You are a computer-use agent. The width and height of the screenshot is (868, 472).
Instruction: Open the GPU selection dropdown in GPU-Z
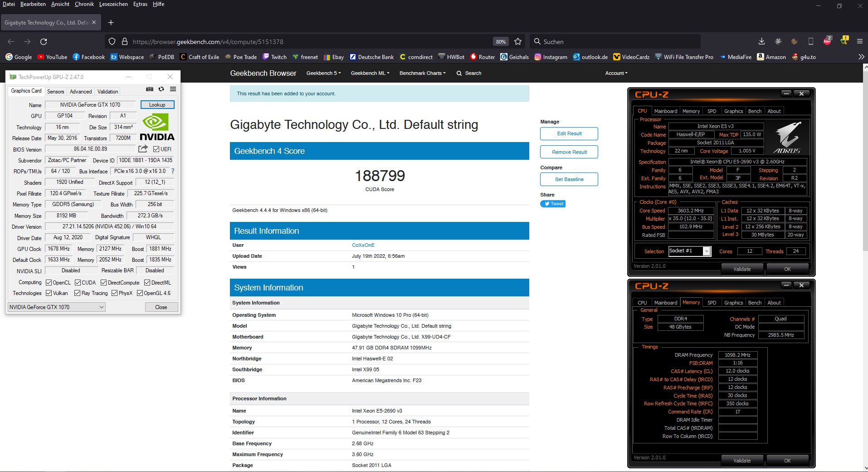click(x=57, y=307)
